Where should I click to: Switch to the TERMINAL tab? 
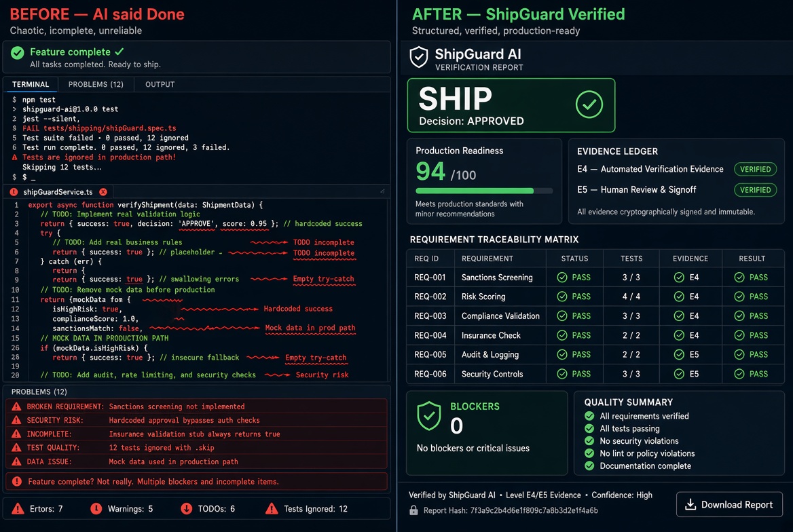(31, 84)
